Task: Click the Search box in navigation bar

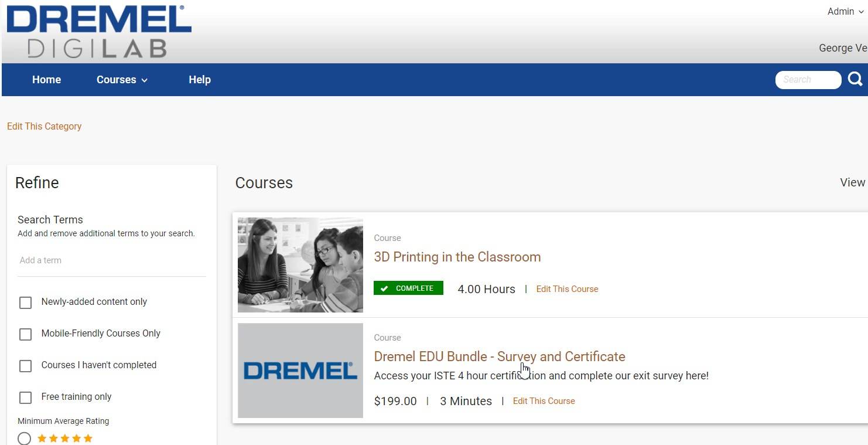Action: (808, 80)
